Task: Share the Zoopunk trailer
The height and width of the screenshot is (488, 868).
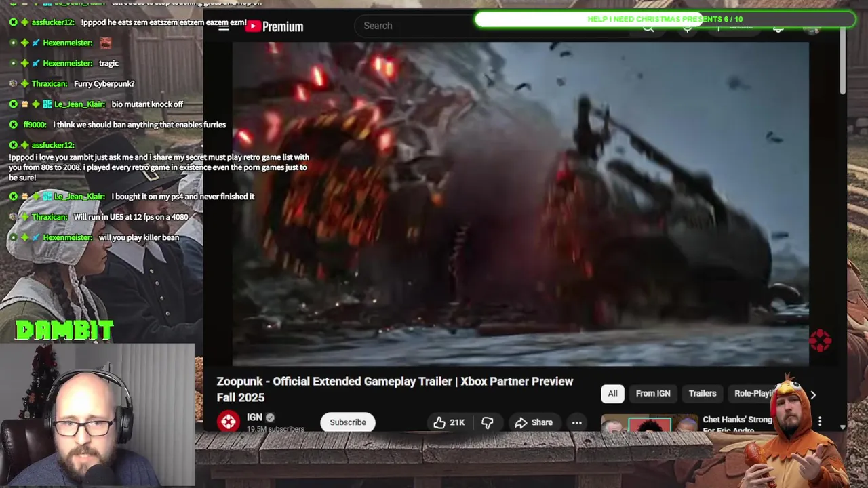Action: point(534,422)
